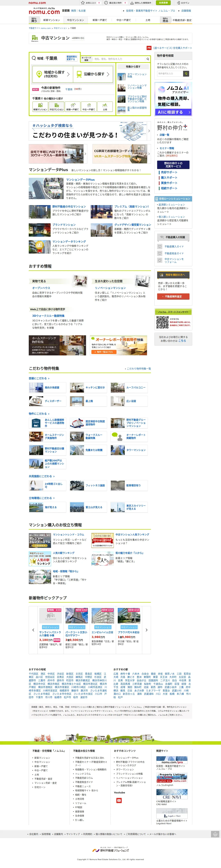
Task: Show previous items in 新着物件 carousel
Action: pos(33,630)
